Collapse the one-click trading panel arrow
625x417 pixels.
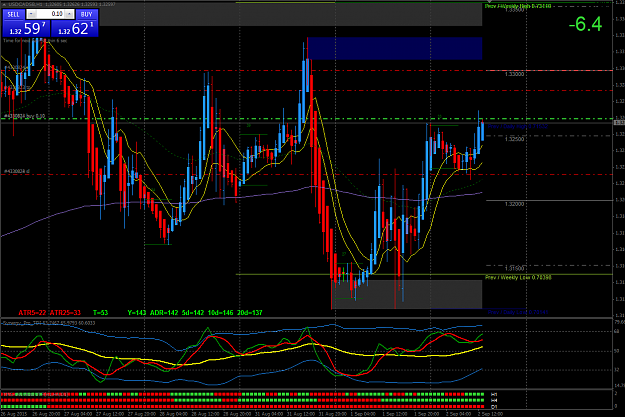(x=4, y=4)
